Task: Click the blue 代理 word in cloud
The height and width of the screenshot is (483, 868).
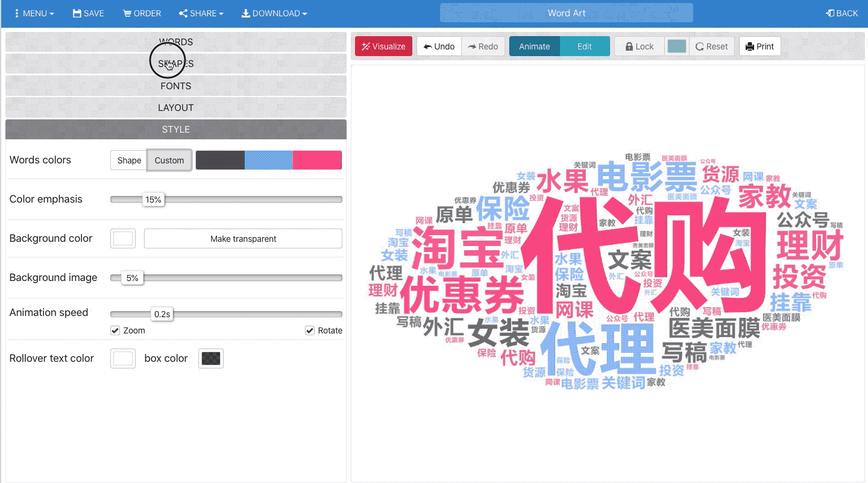Action: click(x=598, y=349)
